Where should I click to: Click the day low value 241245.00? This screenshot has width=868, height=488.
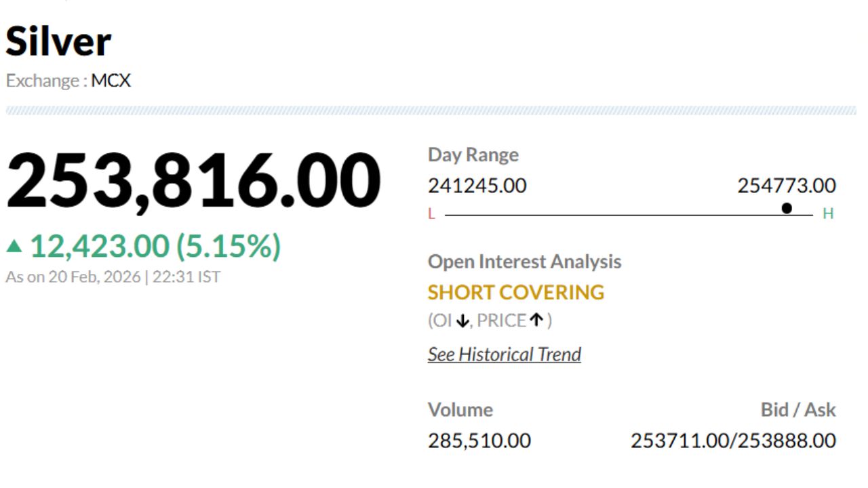click(x=477, y=185)
